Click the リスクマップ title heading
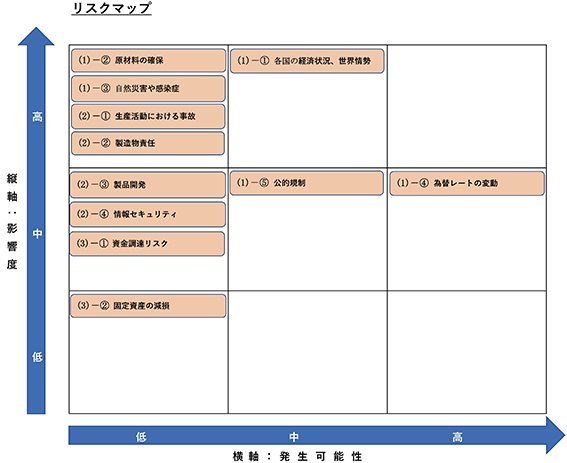Image resolution: width=567 pixels, height=463 pixels. [x=111, y=8]
